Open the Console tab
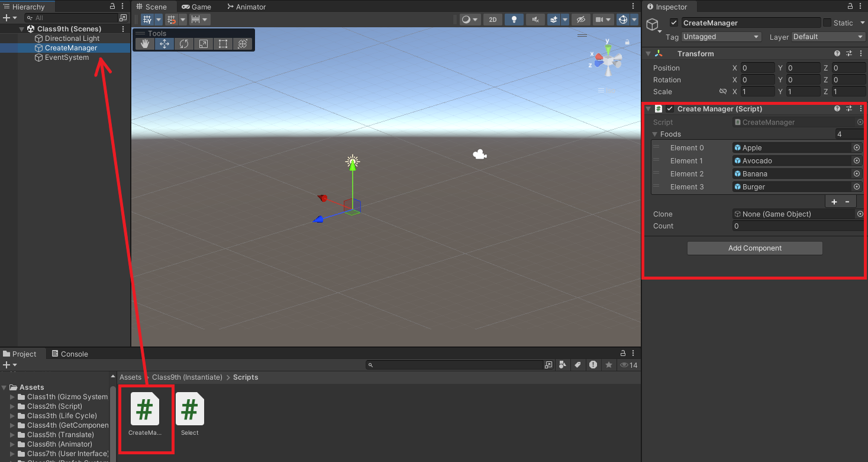This screenshot has width=868, height=462. (x=70, y=354)
